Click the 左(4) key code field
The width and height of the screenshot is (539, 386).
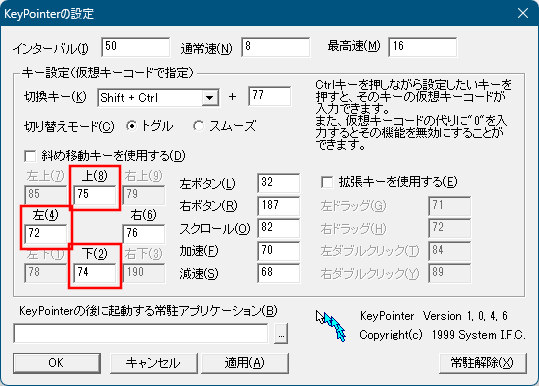46,234
